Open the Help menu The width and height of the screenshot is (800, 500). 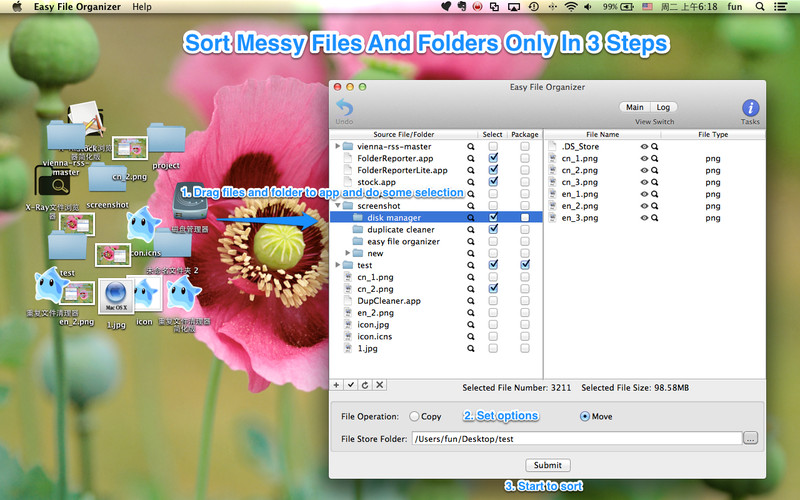click(142, 7)
